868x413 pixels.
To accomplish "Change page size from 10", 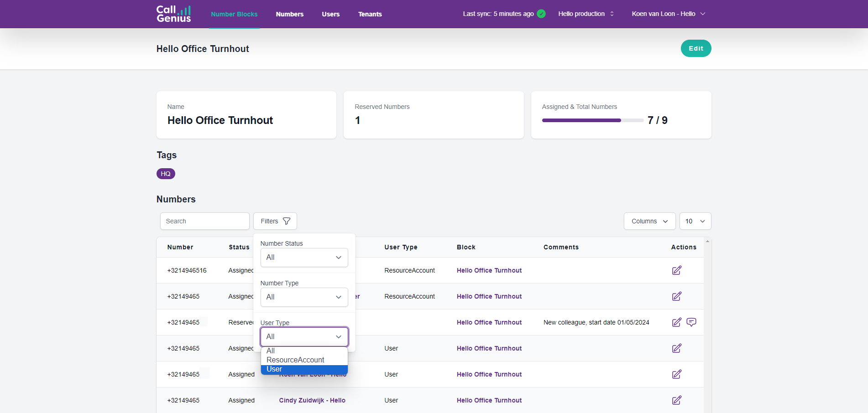I will click(x=695, y=221).
